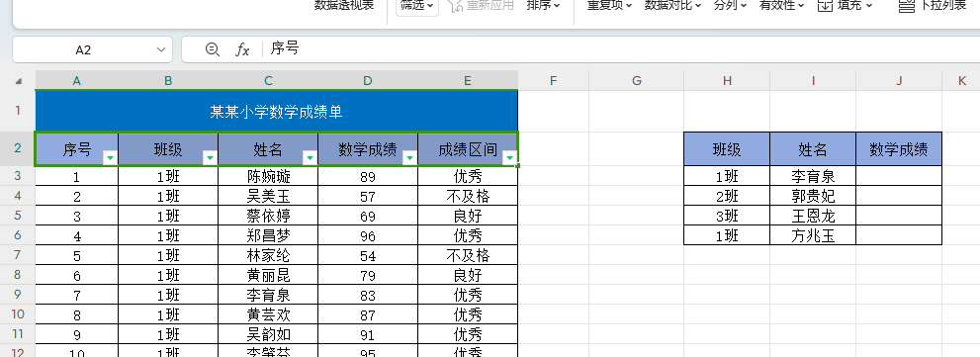Select column F header

[553, 81]
